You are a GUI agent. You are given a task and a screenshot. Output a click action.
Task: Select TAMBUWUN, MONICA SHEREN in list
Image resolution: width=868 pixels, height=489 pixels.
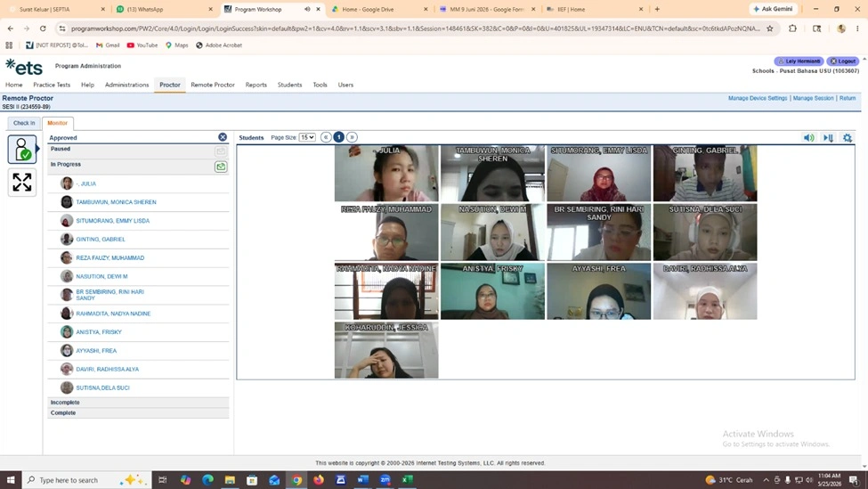coord(116,202)
